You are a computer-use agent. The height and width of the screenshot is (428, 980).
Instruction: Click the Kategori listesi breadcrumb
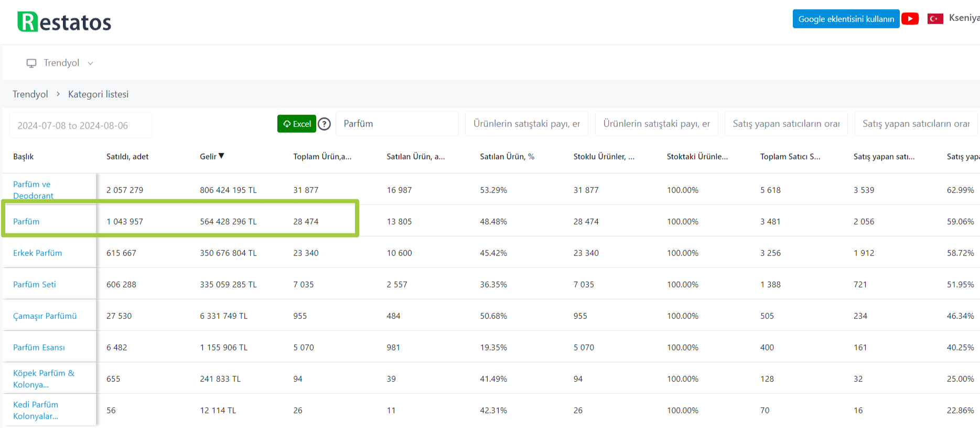click(98, 94)
